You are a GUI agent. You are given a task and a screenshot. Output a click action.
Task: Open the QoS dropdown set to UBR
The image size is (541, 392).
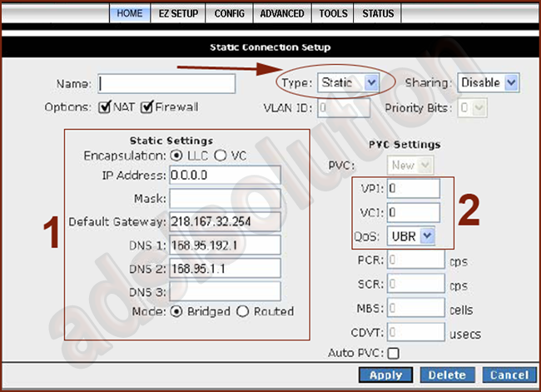pos(412,237)
